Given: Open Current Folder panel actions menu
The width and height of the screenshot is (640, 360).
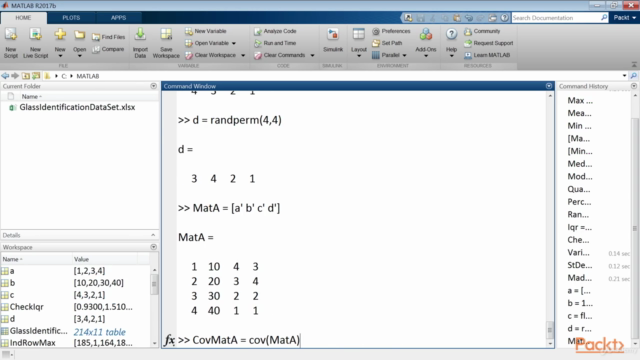Looking at the screenshot, I should pyautogui.click(x=153, y=86).
